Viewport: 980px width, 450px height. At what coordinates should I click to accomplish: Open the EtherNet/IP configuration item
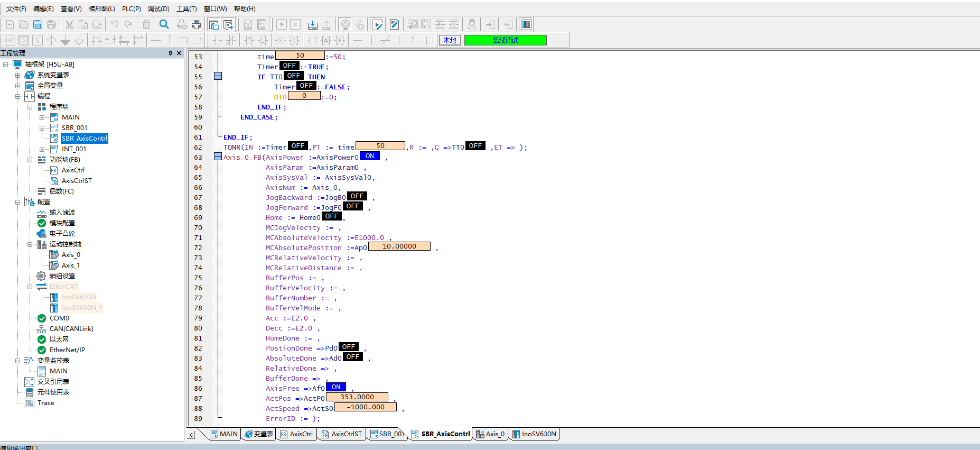(x=67, y=350)
